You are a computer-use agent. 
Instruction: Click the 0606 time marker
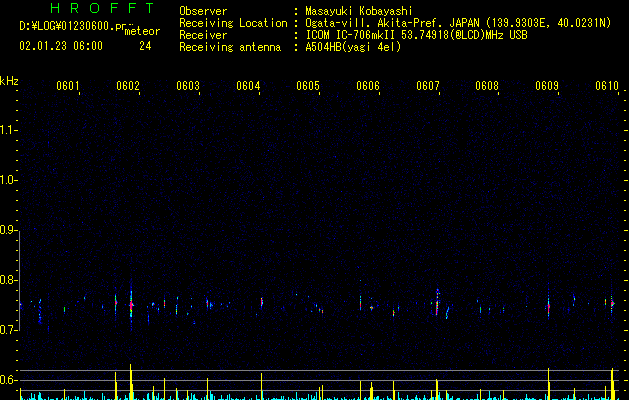click(x=368, y=85)
